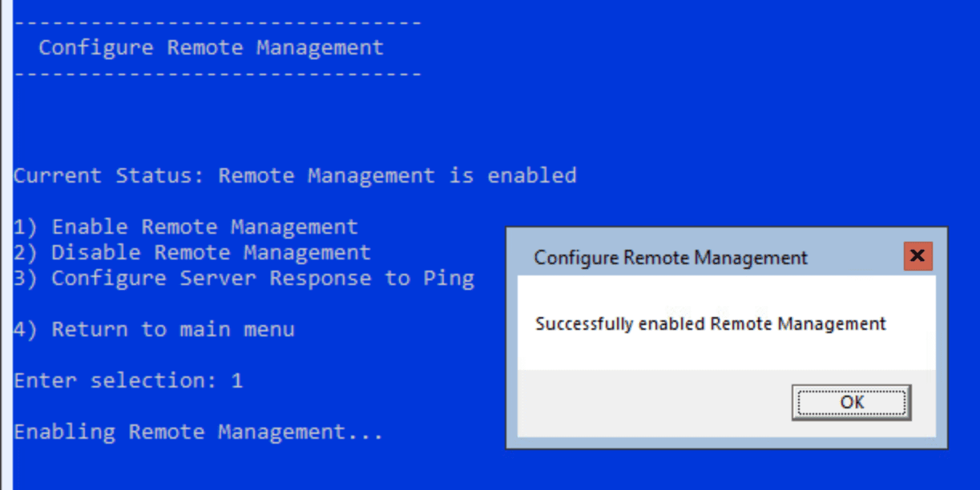980x490 pixels.
Task: Click the word 'Ping' in option 3
Action: [449, 279]
